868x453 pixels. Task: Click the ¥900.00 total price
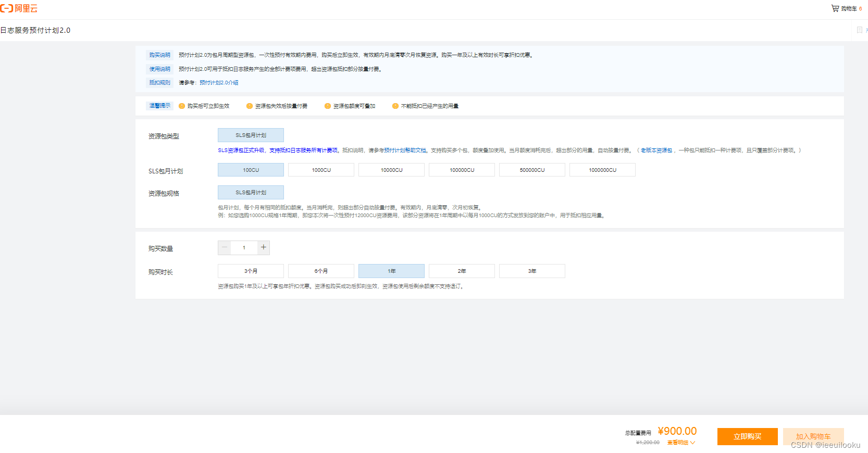(677, 431)
